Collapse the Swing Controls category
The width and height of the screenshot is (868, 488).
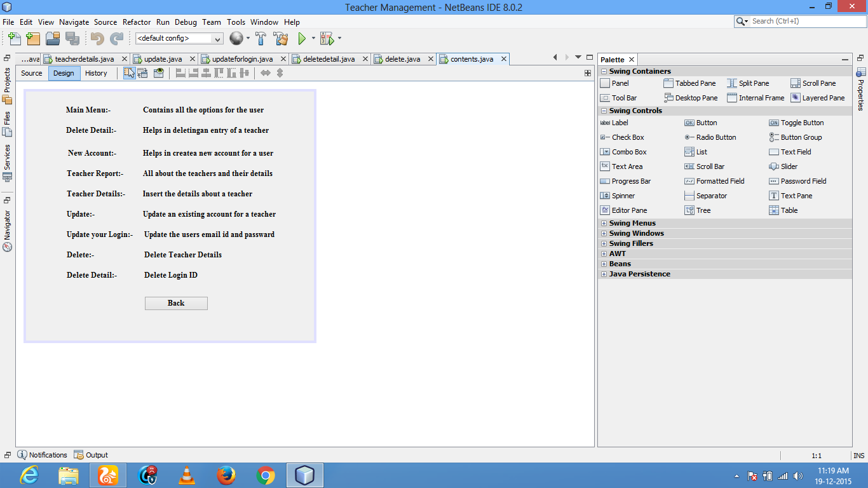click(604, 111)
